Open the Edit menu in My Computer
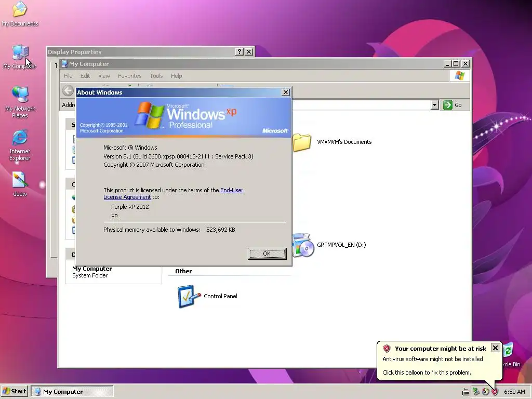Image resolution: width=532 pixels, height=399 pixels. (x=85, y=76)
